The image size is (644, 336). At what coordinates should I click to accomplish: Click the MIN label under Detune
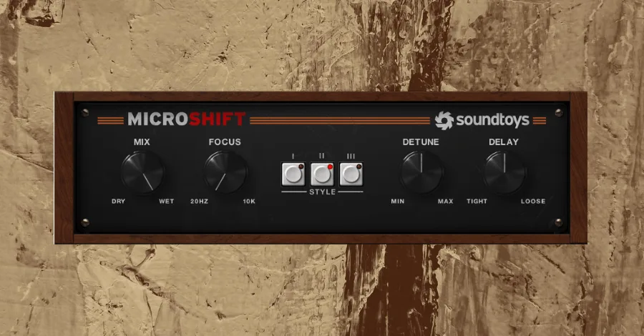[x=398, y=201]
